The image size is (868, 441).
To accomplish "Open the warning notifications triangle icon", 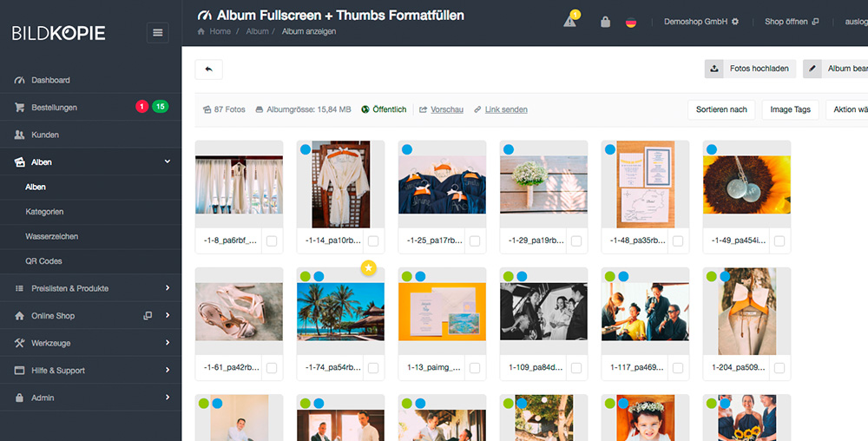I will click(569, 22).
